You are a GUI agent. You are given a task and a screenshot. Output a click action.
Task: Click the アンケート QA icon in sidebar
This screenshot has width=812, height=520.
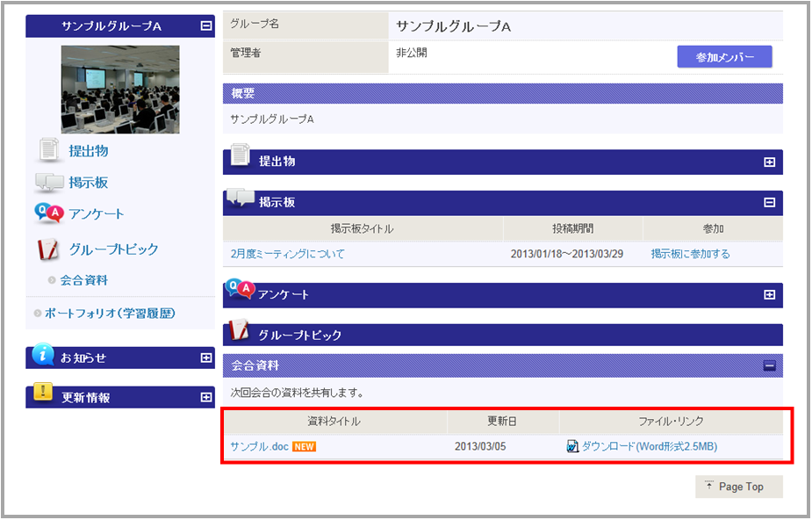[x=49, y=213]
